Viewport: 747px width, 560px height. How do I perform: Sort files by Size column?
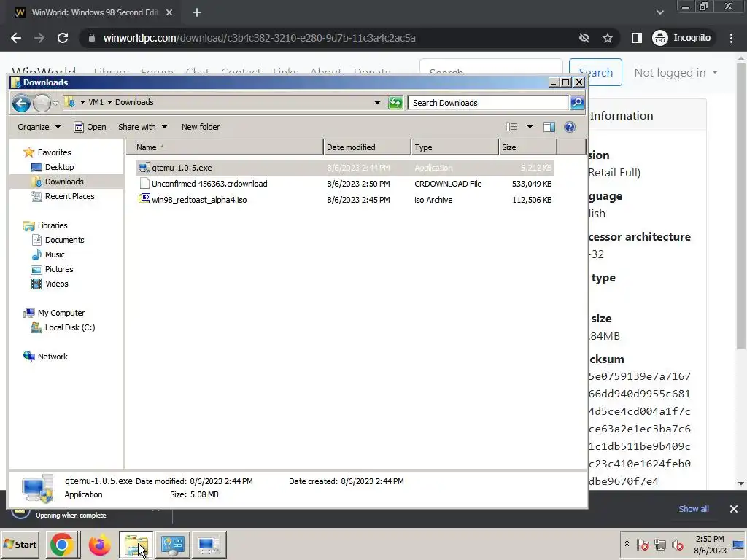527,147
